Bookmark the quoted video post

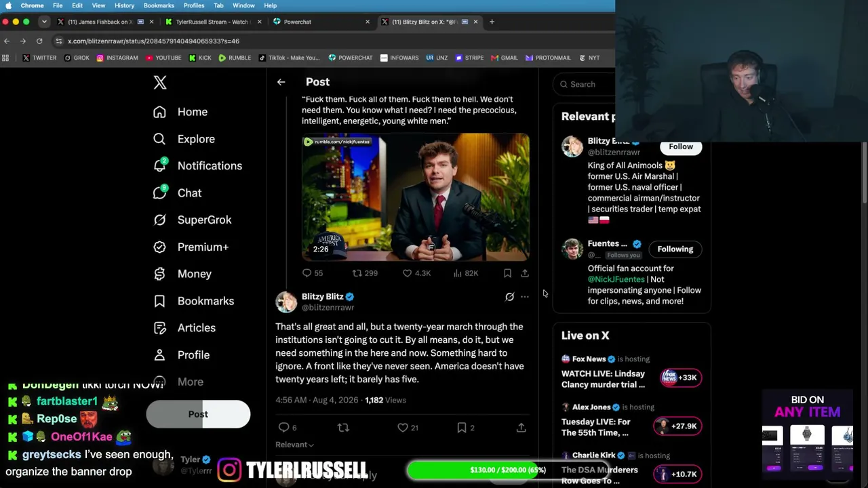point(507,273)
